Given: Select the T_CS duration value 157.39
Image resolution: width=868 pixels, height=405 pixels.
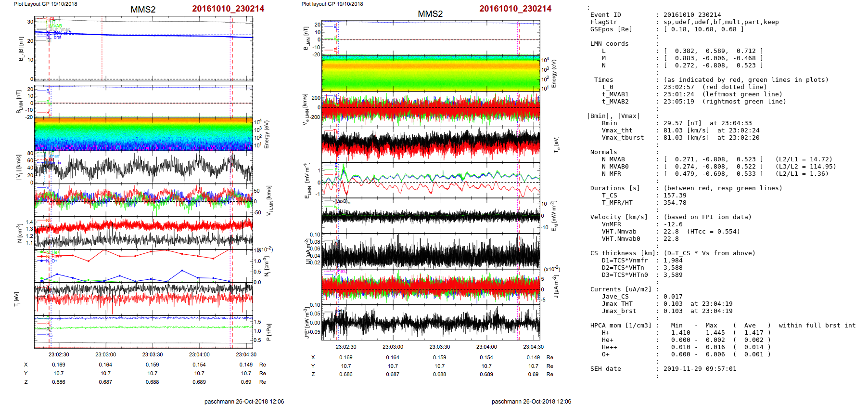Looking at the screenshot, I should click(x=675, y=196).
